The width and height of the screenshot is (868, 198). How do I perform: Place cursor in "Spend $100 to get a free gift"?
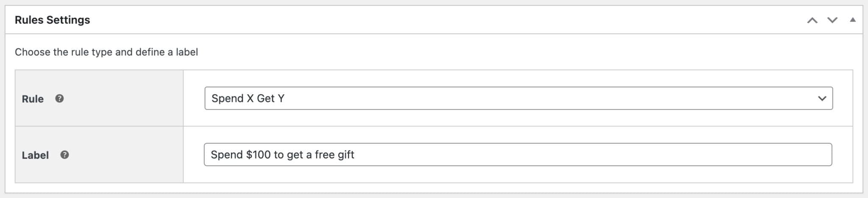[x=282, y=155]
